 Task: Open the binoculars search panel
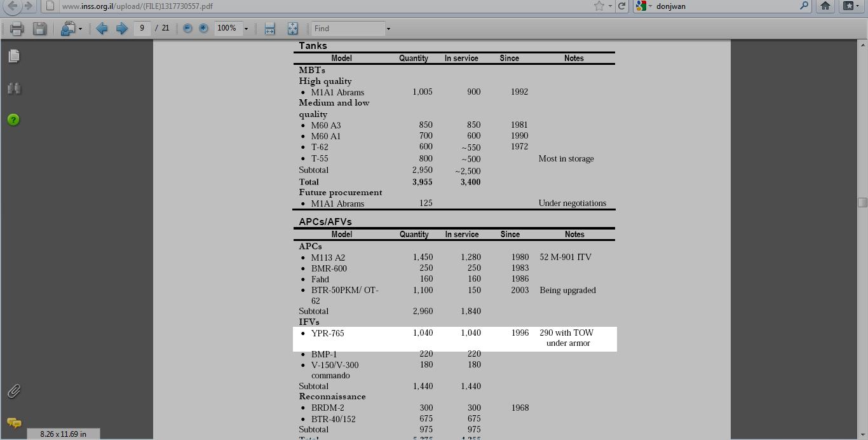tap(14, 88)
